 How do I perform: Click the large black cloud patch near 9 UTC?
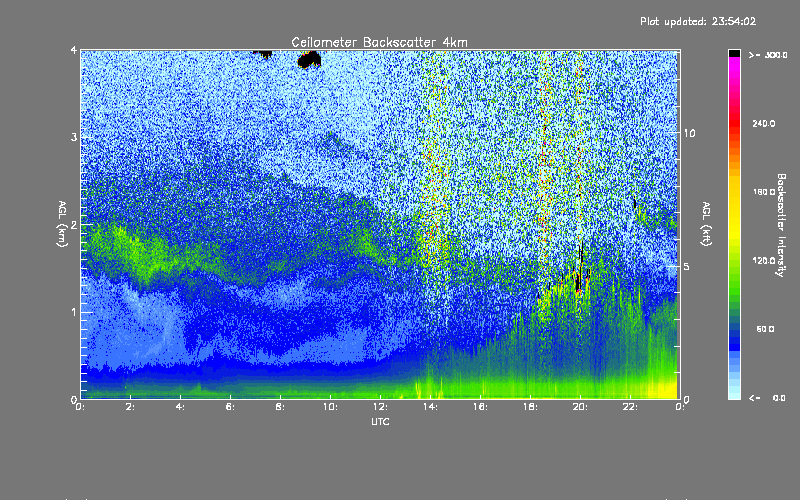(309, 59)
